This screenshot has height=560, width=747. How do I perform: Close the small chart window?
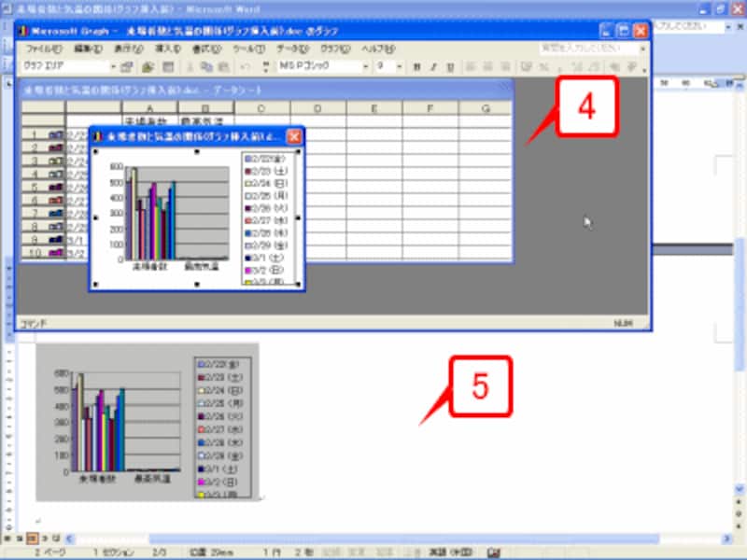click(294, 137)
